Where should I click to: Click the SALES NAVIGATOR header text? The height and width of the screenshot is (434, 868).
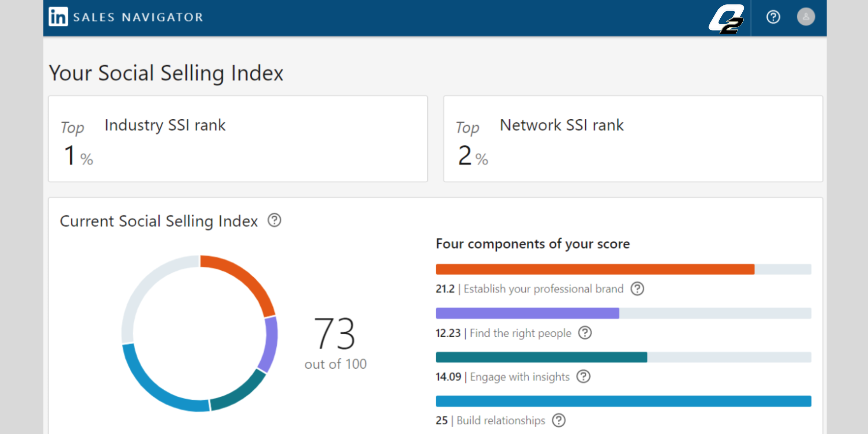pyautogui.click(x=138, y=17)
